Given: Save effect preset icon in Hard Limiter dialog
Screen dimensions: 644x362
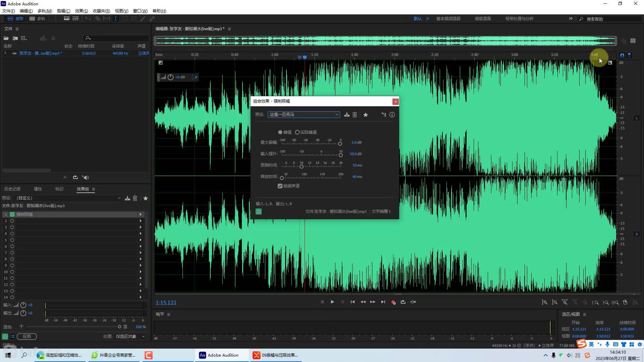Looking at the screenshot, I should pyautogui.click(x=347, y=115).
